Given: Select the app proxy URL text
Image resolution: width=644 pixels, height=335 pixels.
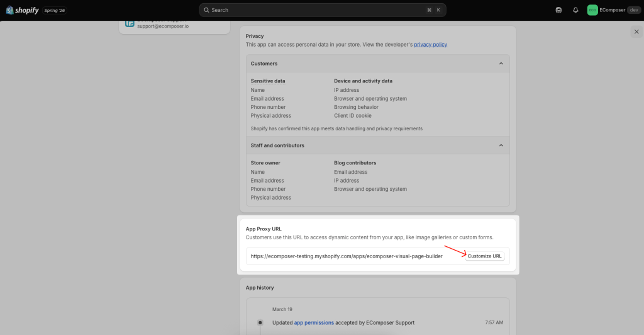Looking at the screenshot, I should coord(347,256).
